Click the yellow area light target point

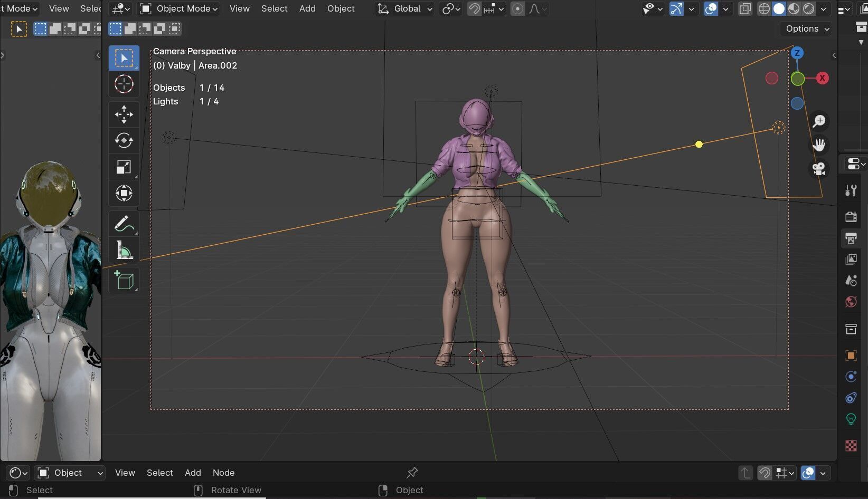(699, 144)
